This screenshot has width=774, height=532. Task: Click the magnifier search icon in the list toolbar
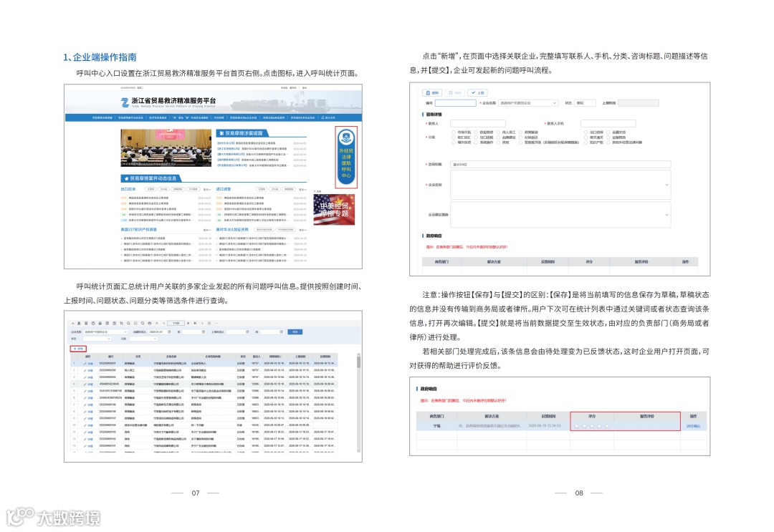coord(128,324)
